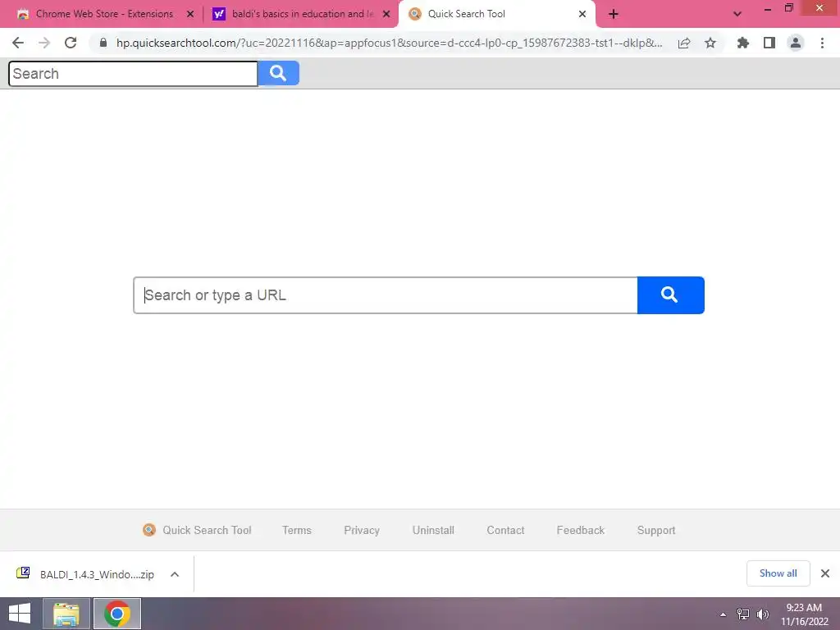View site information via lock icon
Viewport: 840px width, 630px height.
pos(103,43)
